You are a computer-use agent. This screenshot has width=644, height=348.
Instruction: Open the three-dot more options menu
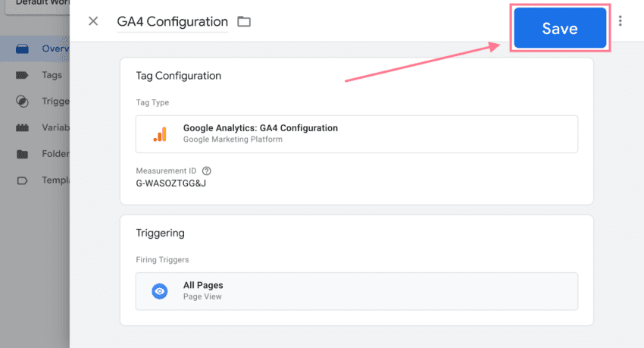pos(621,21)
